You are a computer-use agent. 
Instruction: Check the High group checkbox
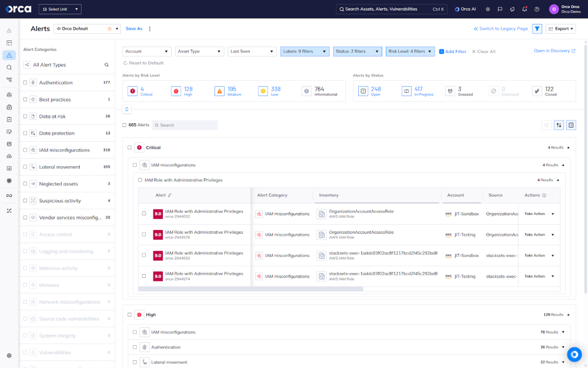click(x=130, y=315)
